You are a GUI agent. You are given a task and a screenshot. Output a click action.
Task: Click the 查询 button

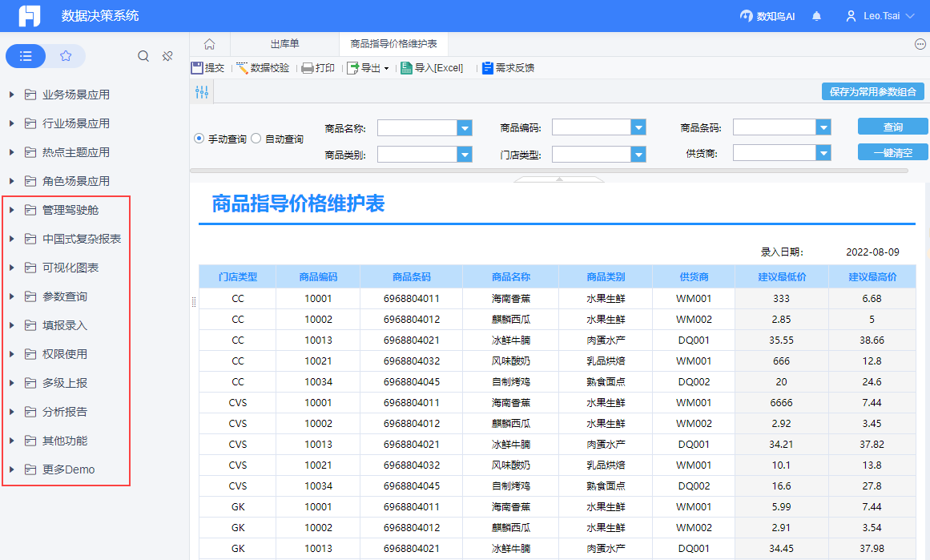[892, 127]
